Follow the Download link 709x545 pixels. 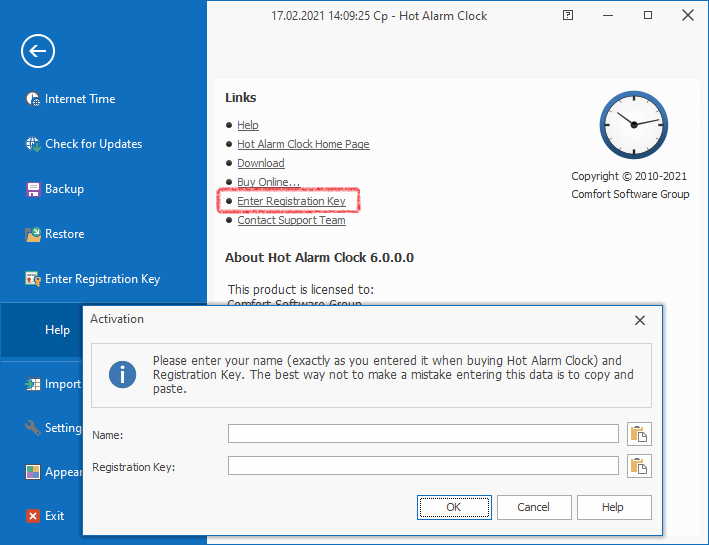[261, 163]
